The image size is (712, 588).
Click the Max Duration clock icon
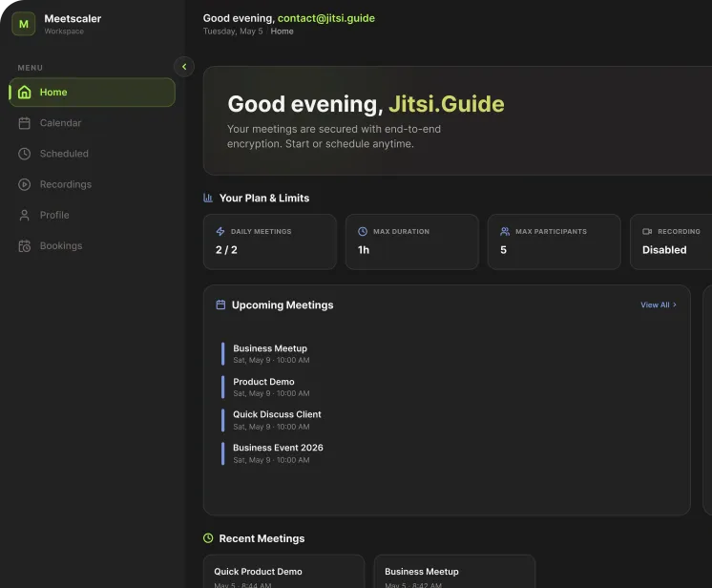click(x=363, y=231)
